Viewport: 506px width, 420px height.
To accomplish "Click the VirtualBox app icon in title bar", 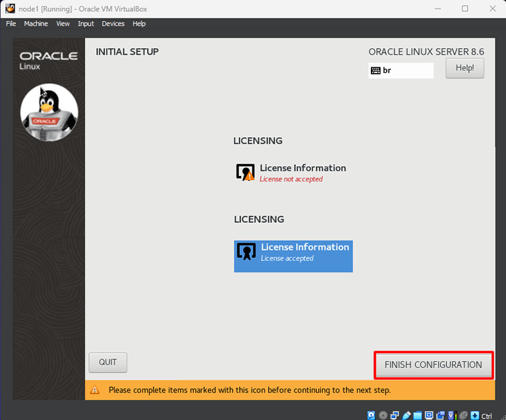I will pyautogui.click(x=10, y=9).
